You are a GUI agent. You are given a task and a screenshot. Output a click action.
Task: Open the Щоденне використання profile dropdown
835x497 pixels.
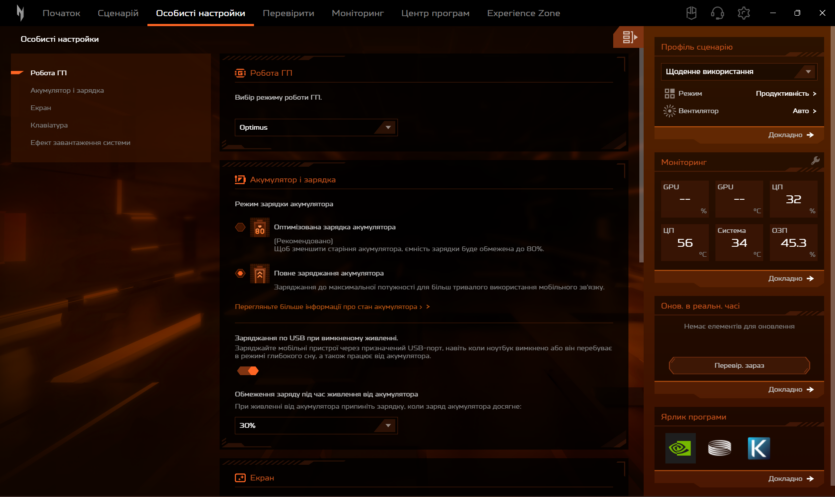738,72
